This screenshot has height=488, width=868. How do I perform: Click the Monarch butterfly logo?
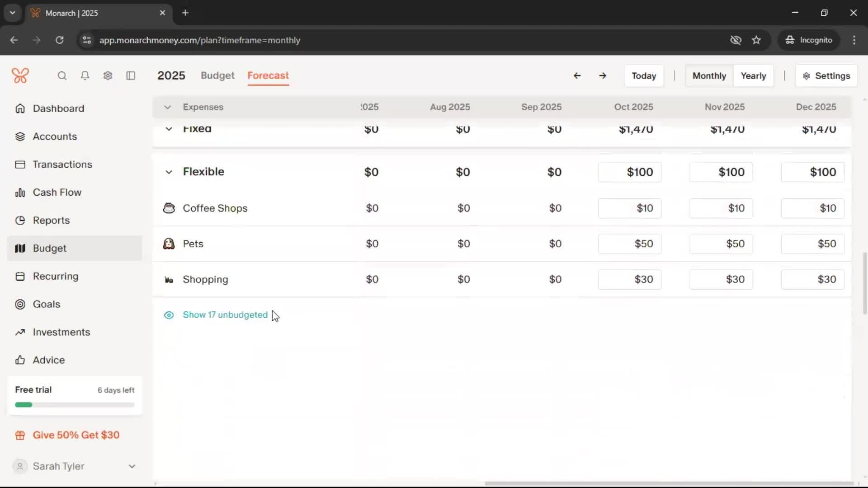(x=20, y=75)
